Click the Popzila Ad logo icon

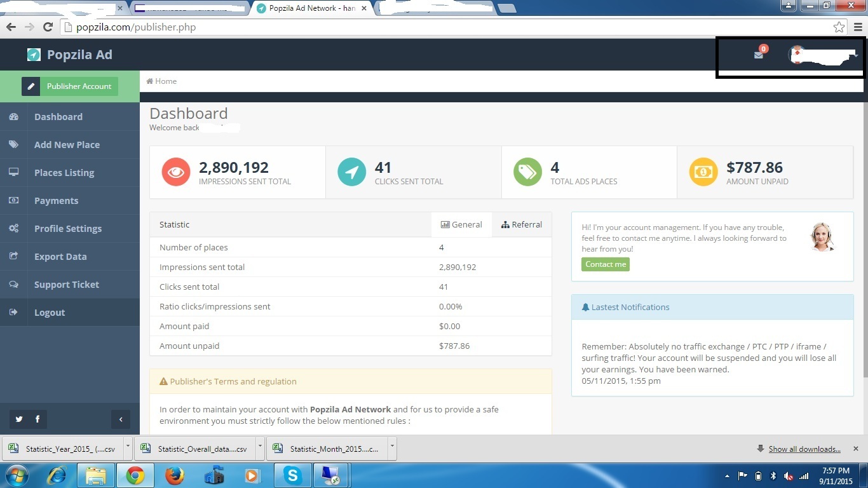point(34,55)
